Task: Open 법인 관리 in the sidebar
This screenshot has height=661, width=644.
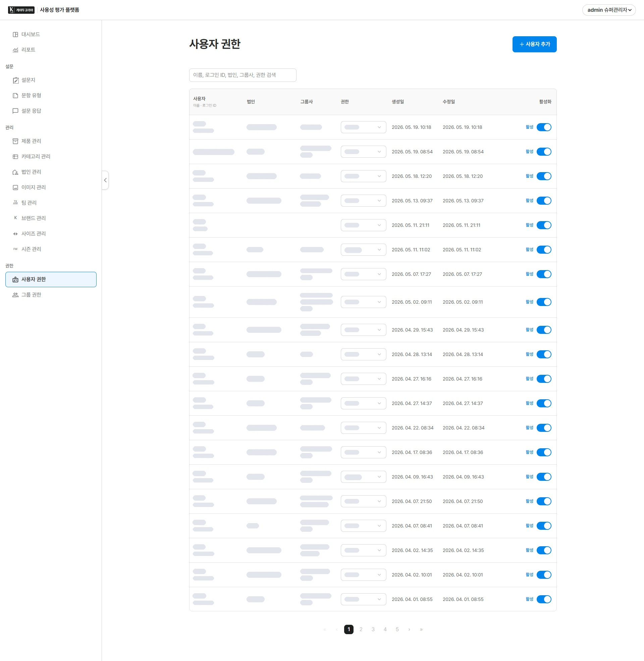Action: [51, 172]
